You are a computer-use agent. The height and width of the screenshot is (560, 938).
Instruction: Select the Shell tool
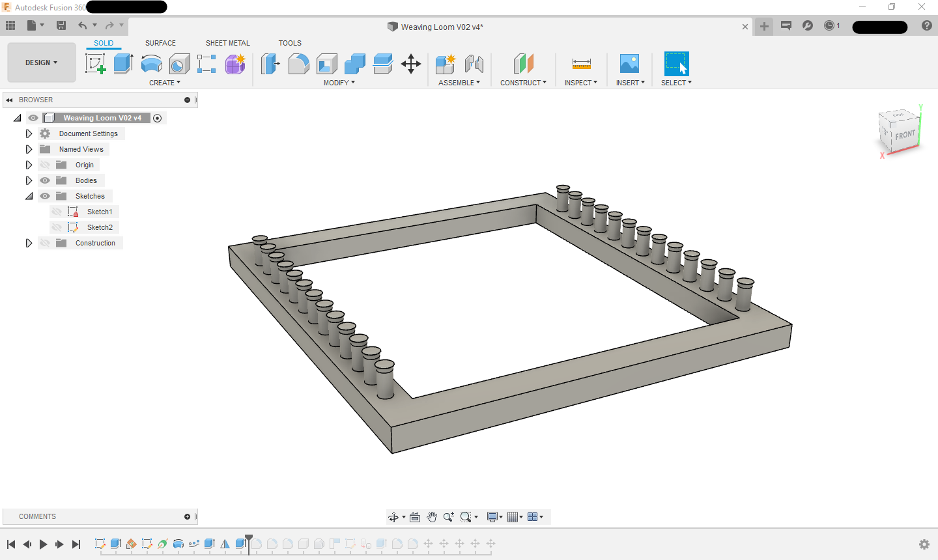click(327, 64)
